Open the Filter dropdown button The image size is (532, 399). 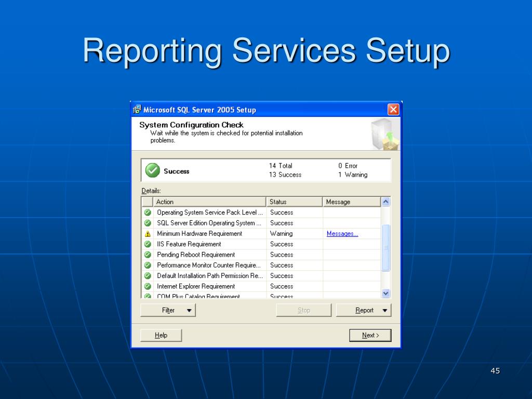click(x=168, y=310)
